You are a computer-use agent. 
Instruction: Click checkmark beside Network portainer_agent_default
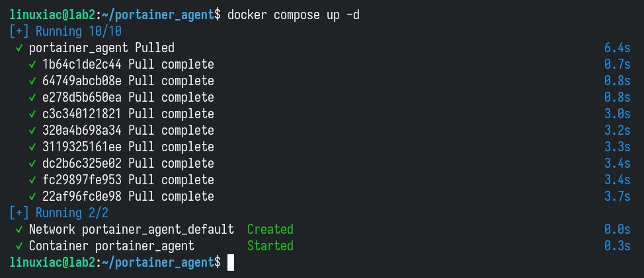click(19, 230)
